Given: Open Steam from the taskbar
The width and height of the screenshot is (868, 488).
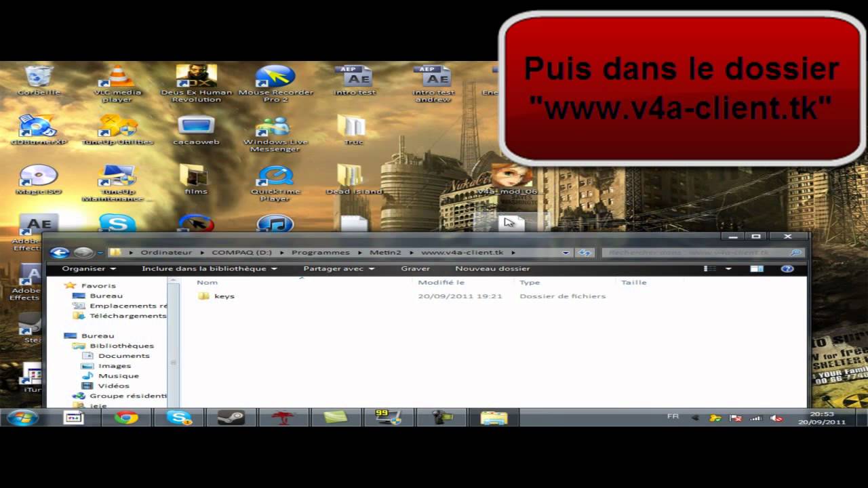Looking at the screenshot, I should (231, 418).
